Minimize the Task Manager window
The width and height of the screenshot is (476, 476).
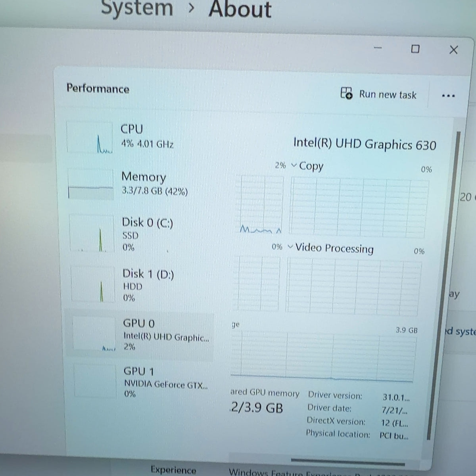[x=378, y=48]
